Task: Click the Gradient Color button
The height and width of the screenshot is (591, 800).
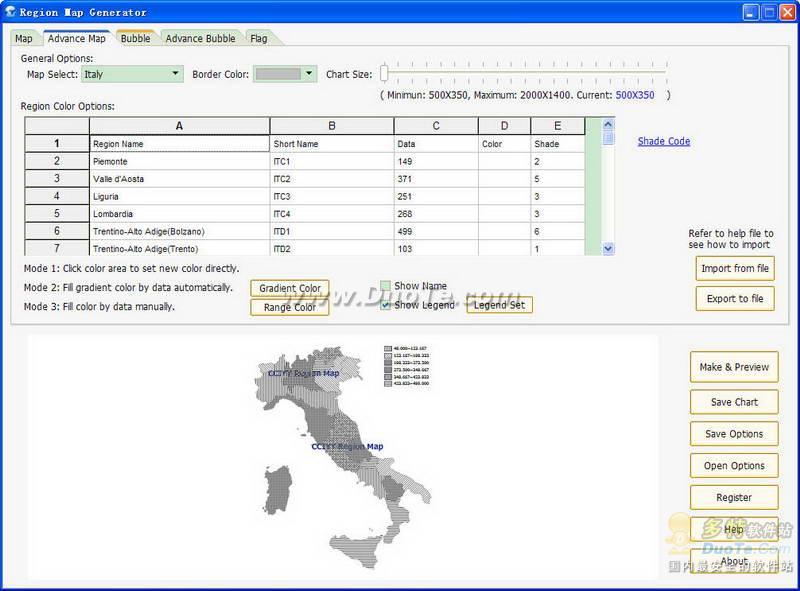Action: click(x=289, y=288)
